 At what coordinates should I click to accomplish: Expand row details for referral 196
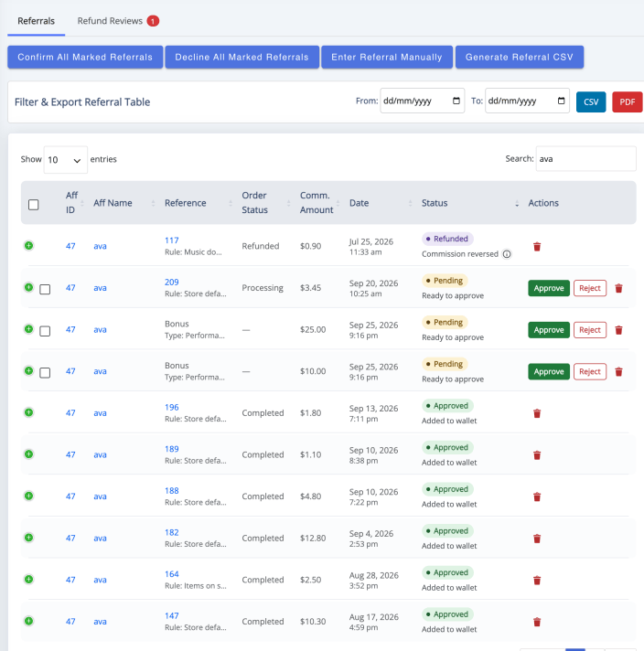[x=28, y=412]
